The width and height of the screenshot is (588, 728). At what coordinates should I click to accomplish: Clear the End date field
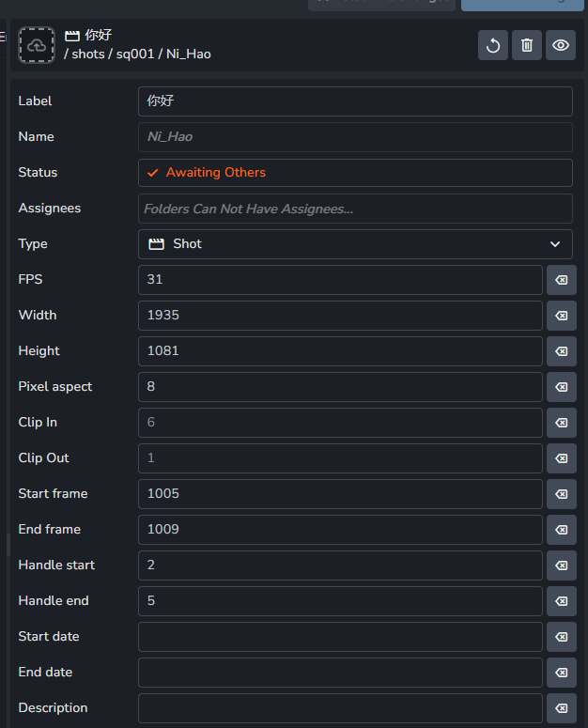click(562, 673)
